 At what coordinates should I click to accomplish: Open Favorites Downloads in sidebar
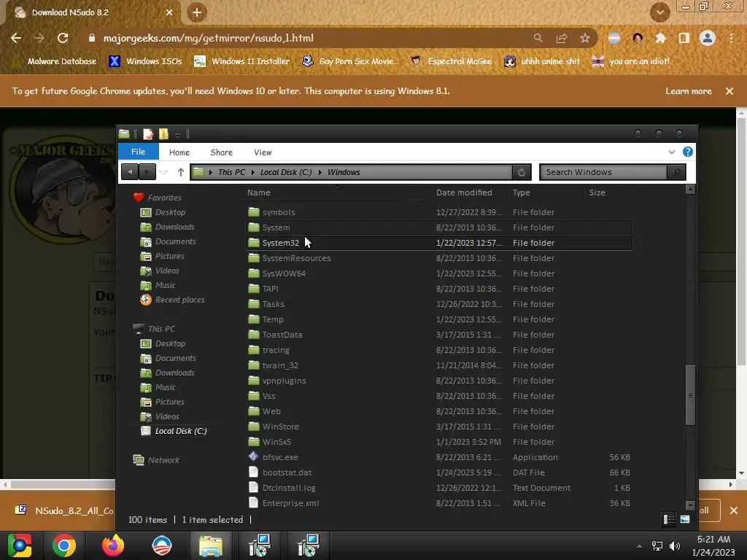coord(174,227)
